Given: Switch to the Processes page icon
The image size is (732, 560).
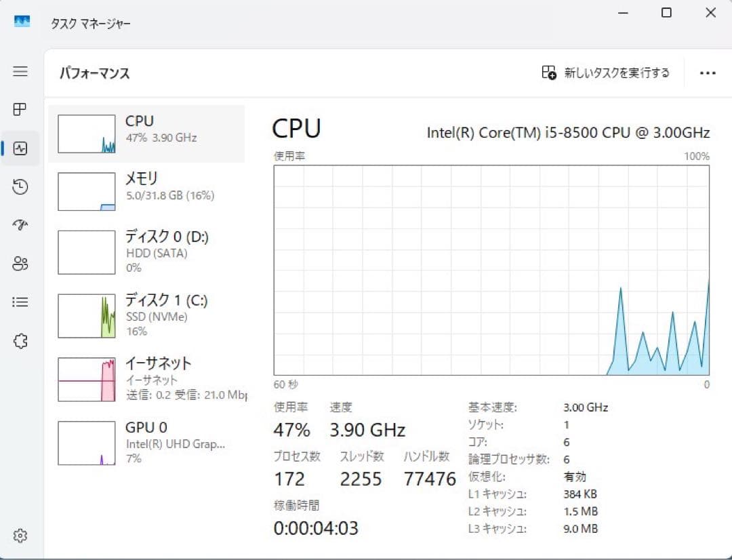Looking at the screenshot, I should 20,110.
